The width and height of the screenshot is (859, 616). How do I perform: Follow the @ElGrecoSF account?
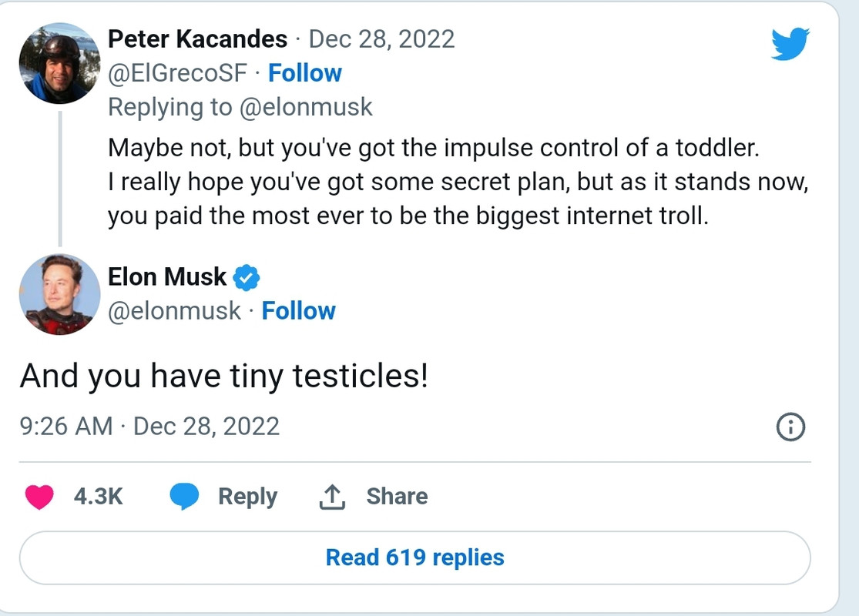pos(304,73)
